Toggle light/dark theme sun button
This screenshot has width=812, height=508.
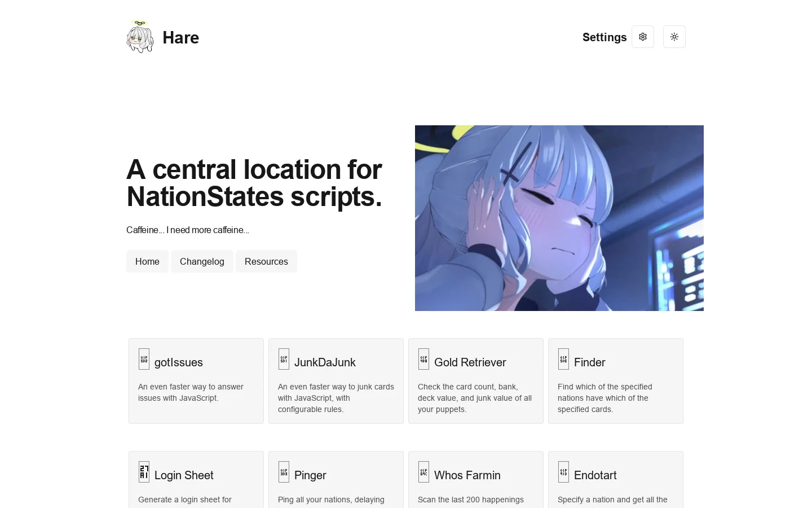[x=674, y=37]
